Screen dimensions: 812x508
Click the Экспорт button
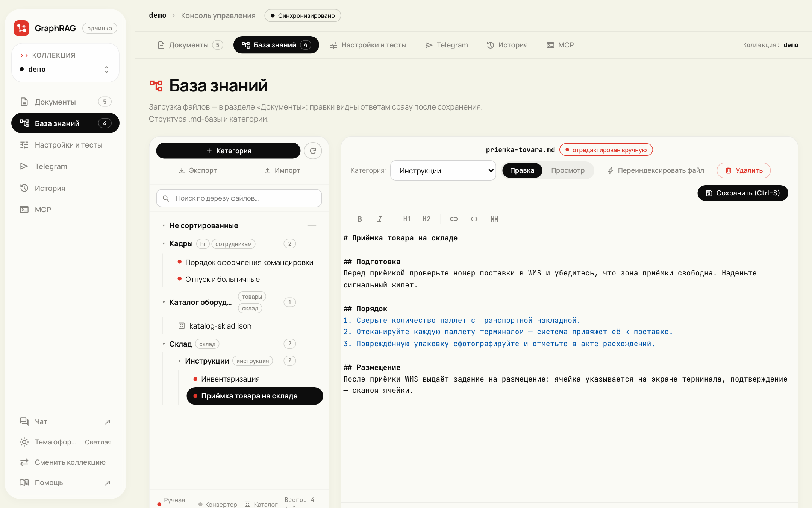point(198,170)
